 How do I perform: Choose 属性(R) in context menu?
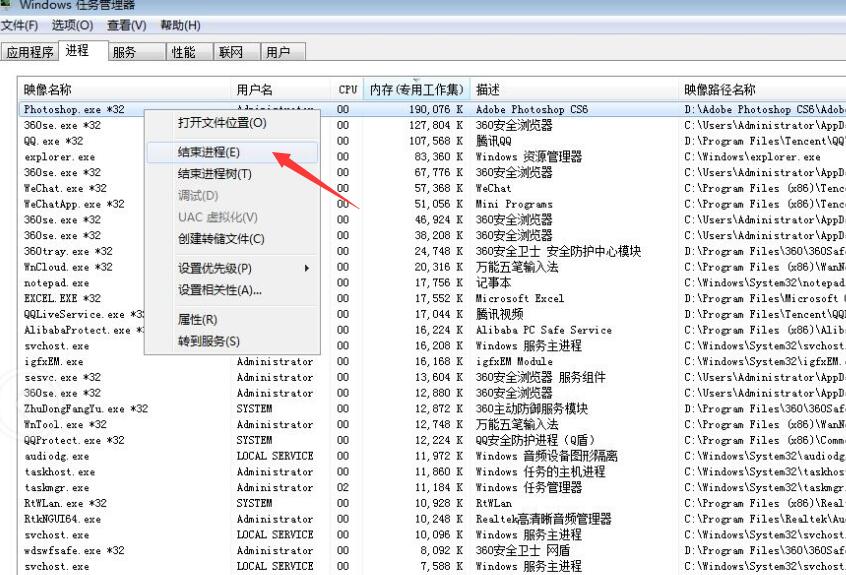pyautogui.click(x=233, y=319)
